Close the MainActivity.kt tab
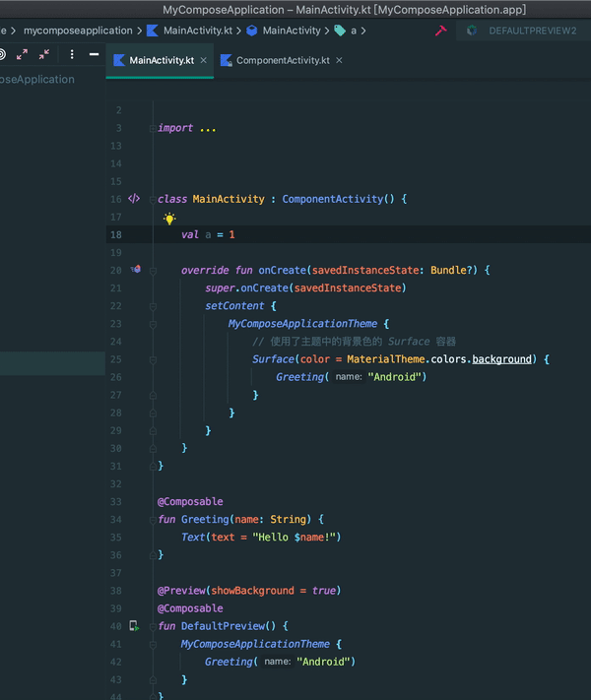Image resolution: width=591 pixels, height=700 pixels. coord(203,60)
